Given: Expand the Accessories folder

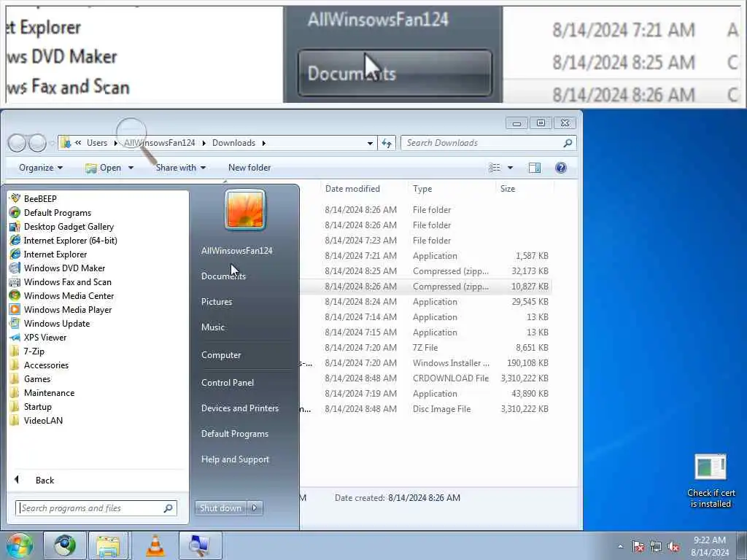Looking at the screenshot, I should pos(46,365).
